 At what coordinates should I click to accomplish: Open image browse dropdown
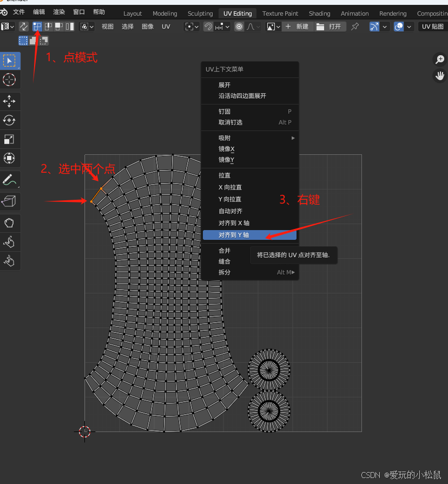[273, 27]
